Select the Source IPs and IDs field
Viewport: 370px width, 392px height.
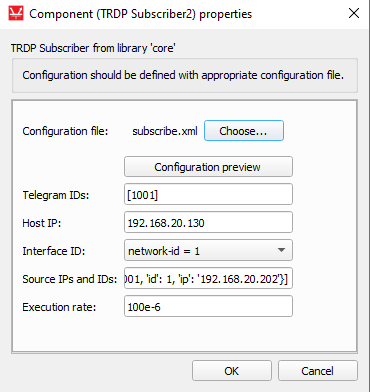[208, 278]
